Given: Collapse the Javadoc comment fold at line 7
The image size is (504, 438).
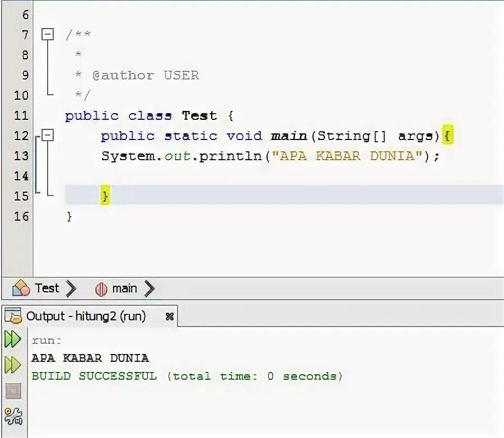Looking at the screenshot, I should point(47,34).
